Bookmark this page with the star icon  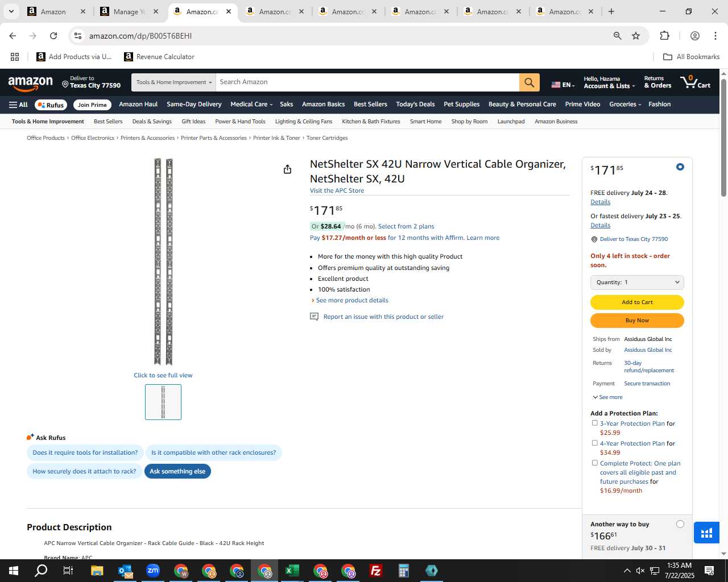coord(636,36)
